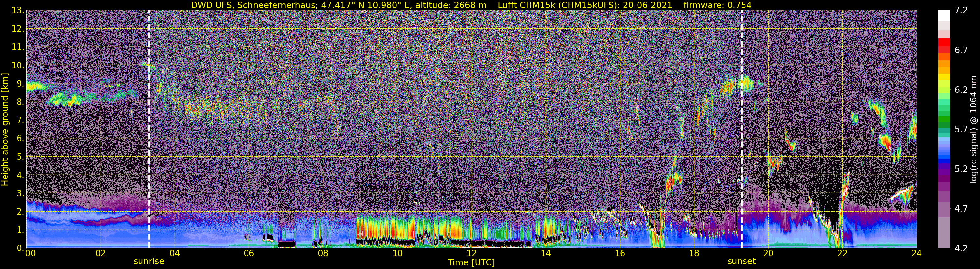Click the height axis tick label 9

click(x=20, y=83)
